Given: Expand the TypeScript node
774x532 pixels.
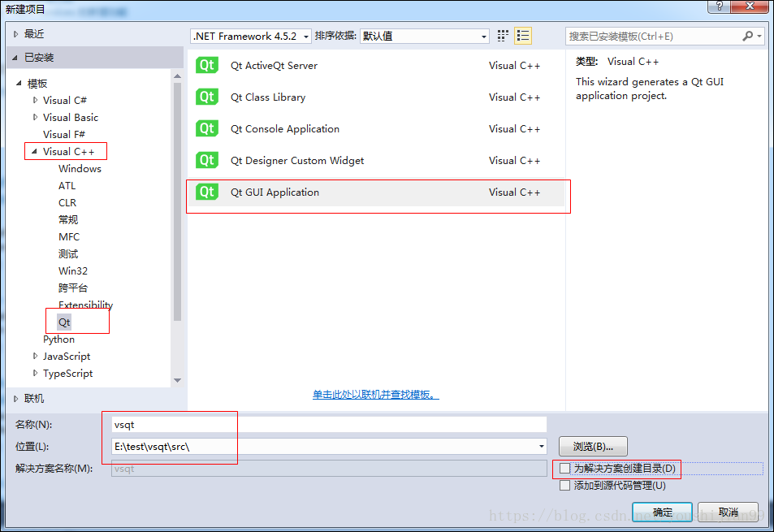Looking at the screenshot, I should tap(35, 373).
